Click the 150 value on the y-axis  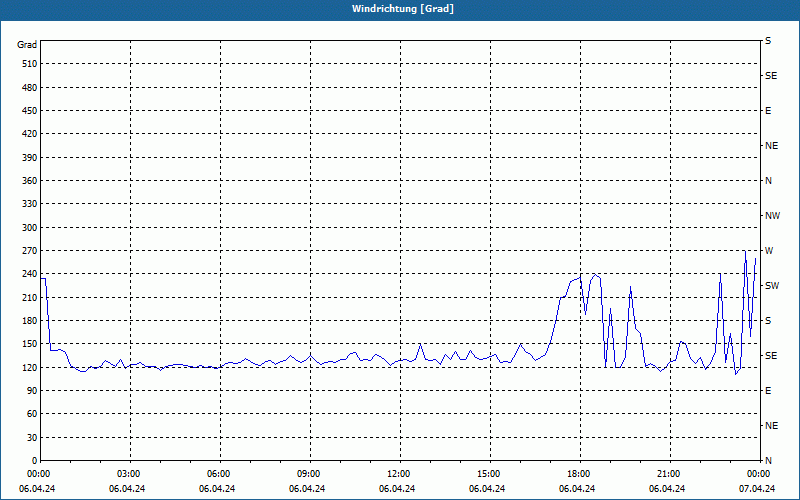coord(29,344)
